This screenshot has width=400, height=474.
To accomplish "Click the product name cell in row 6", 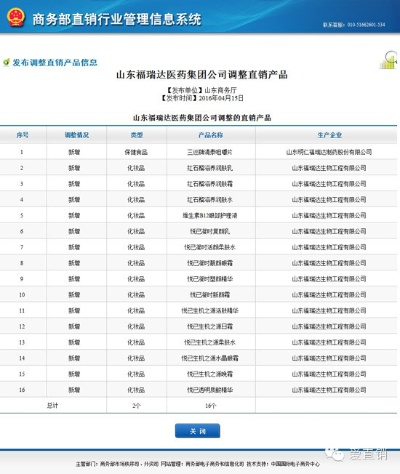I will tap(210, 231).
